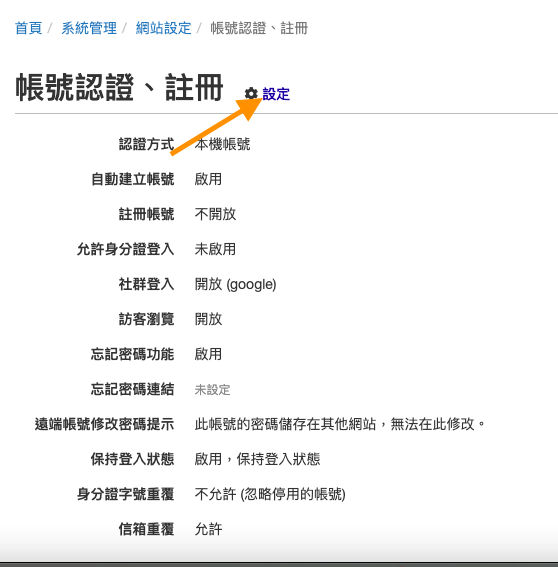Image resolution: width=558 pixels, height=567 pixels.
Task: Click the gray 未設定 value
Action: point(213,390)
